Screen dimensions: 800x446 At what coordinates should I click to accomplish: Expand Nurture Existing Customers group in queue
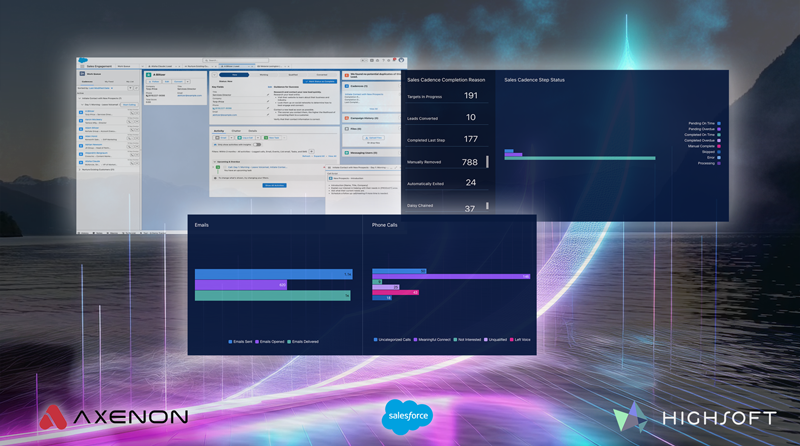click(x=80, y=169)
